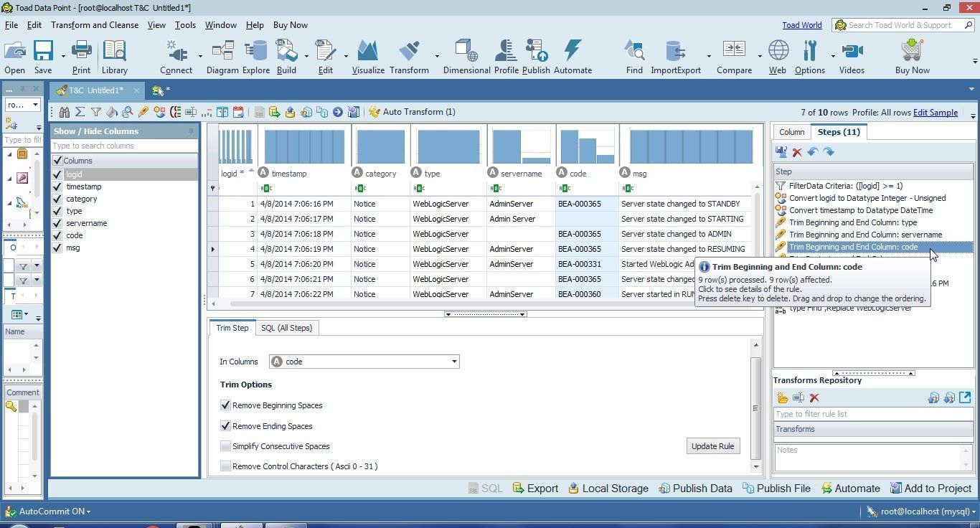The width and height of the screenshot is (980, 528).
Task: Toggle the servername column checkbox
Action: (x=57, y=223)
